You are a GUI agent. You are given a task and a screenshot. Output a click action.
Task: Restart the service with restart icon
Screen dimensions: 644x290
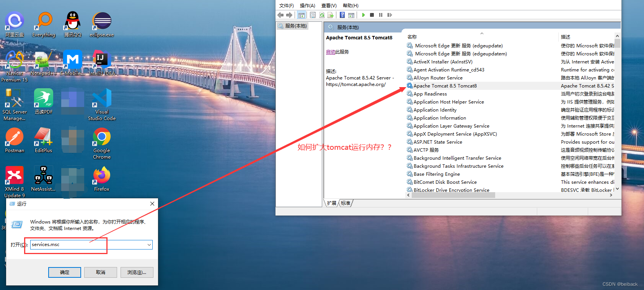pos(390,15)
